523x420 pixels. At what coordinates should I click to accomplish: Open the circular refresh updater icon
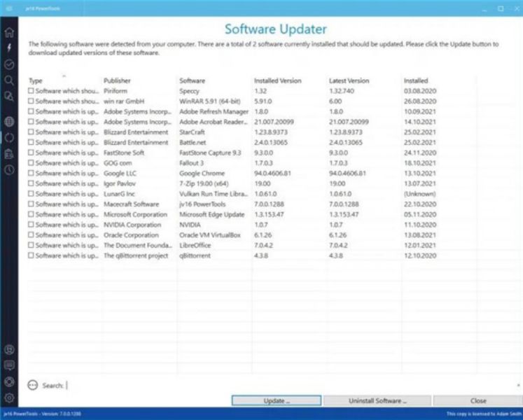coord(9,138)
